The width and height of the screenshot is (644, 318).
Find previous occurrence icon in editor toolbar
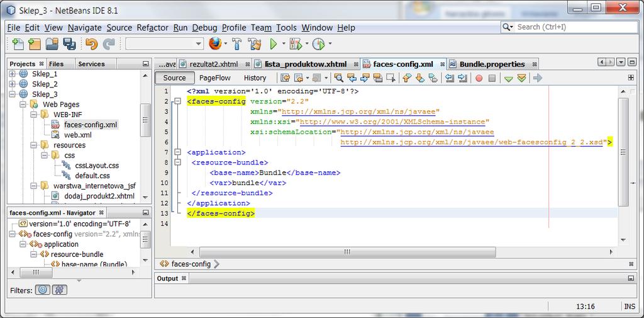(352, 77)
